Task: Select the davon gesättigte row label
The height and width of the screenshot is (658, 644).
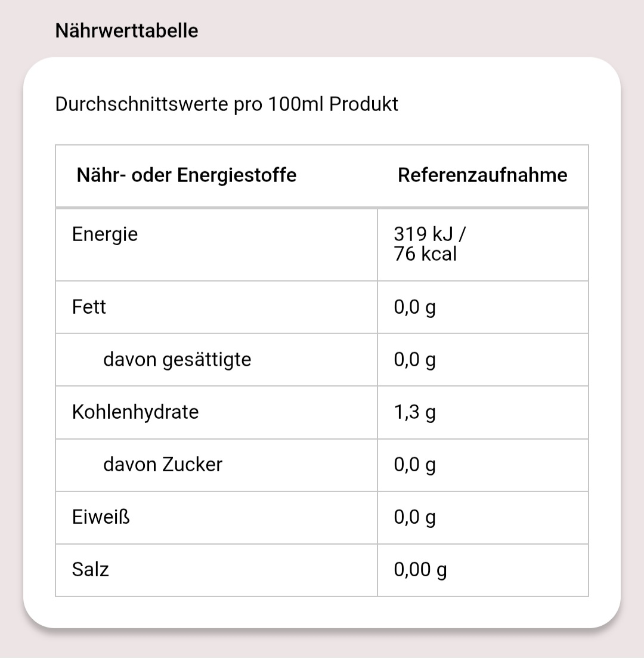Action: [177, 360]
